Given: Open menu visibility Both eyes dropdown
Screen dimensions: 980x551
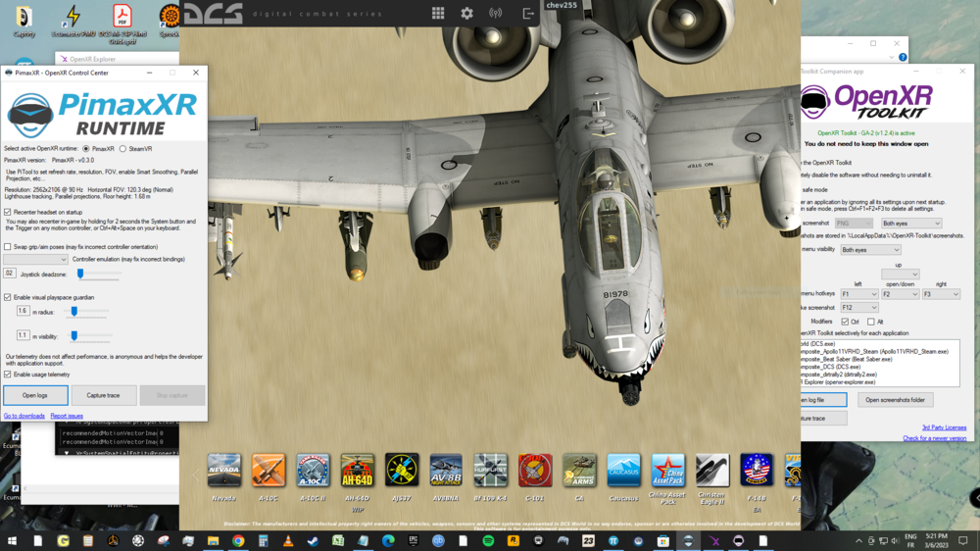Looking at the screenshot, I should click(x=870, y=250).
